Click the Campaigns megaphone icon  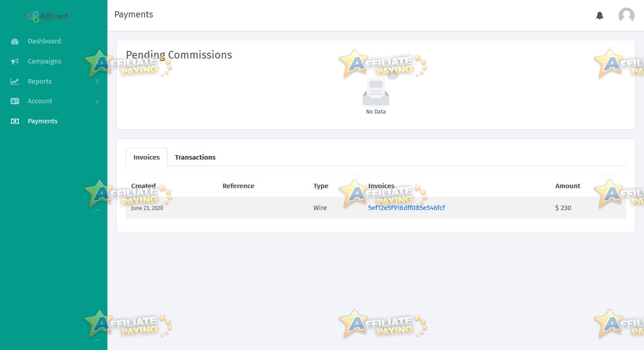click(x=15, y=61)
